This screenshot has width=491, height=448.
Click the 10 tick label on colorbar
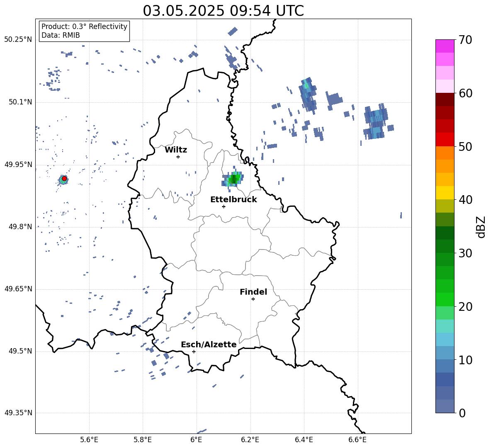tap(465, 360)
